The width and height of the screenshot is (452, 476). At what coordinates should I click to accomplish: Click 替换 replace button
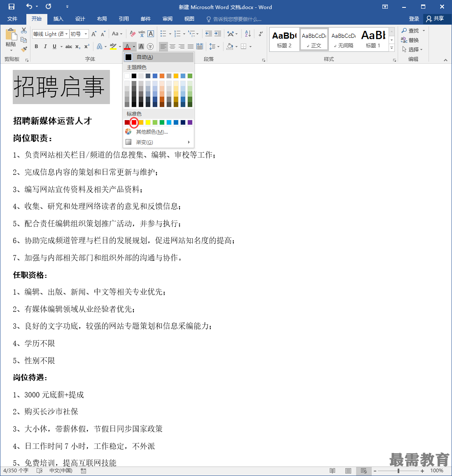point(410,40)
